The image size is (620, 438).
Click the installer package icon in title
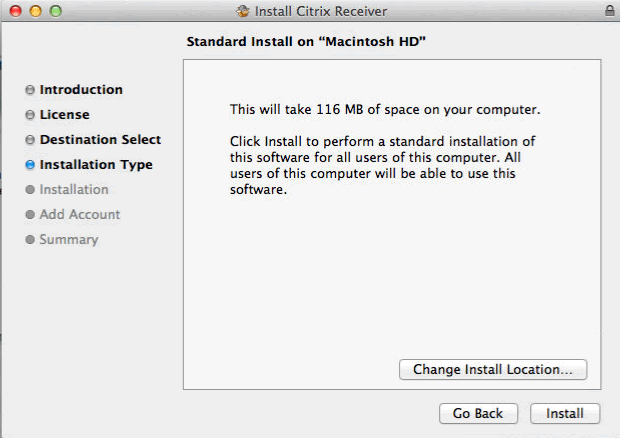pos(243,11)
